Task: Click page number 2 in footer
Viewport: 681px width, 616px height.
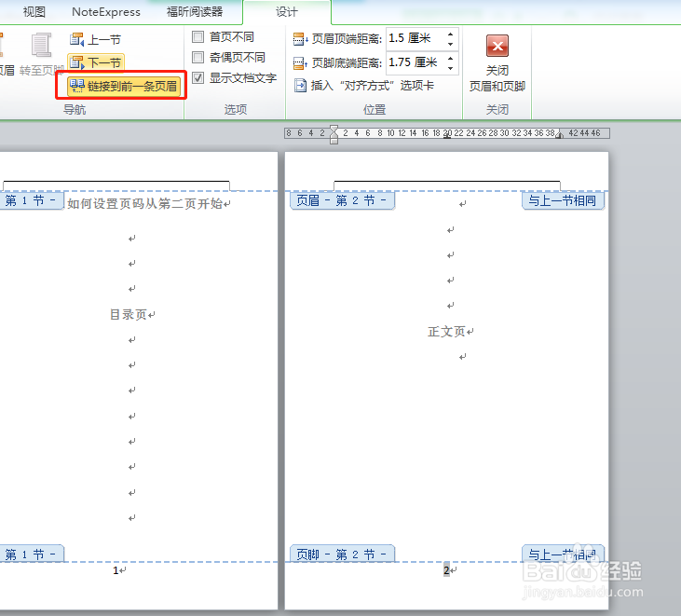Action: click(446, 570)
